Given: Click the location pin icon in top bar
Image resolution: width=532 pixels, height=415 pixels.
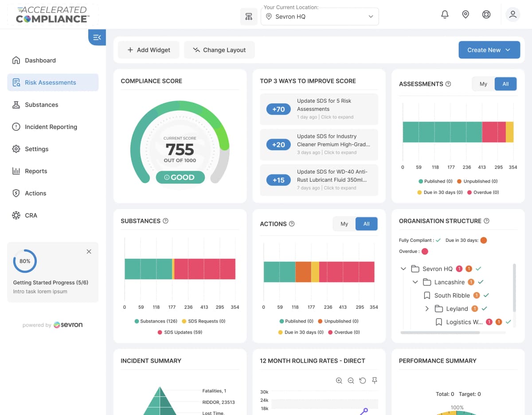Looking at the screenshot, I should pyautogui.click(x=465, y=14).
